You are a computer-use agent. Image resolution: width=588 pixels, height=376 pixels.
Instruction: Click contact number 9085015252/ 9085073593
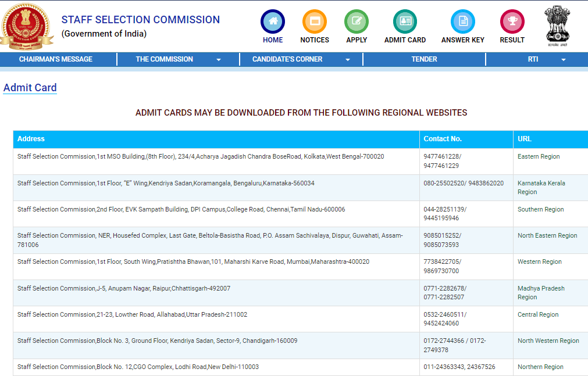coord(442,240)
